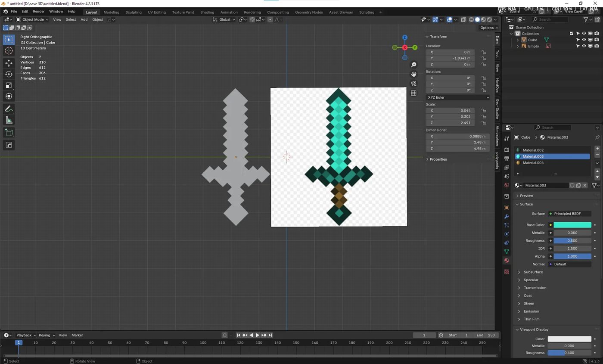Open the Object Data mesh properties tab
Screen dimensions: 603x364
[507, 252]
